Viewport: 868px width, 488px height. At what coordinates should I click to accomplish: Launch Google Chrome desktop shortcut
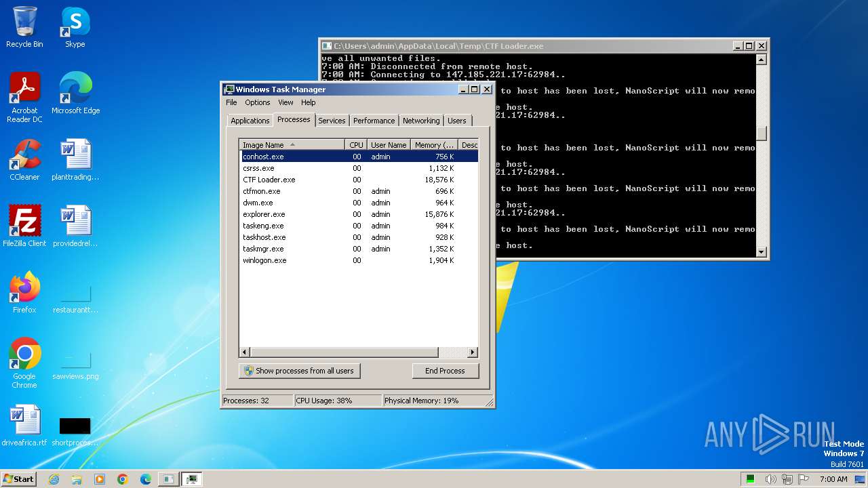coord(24,363)
